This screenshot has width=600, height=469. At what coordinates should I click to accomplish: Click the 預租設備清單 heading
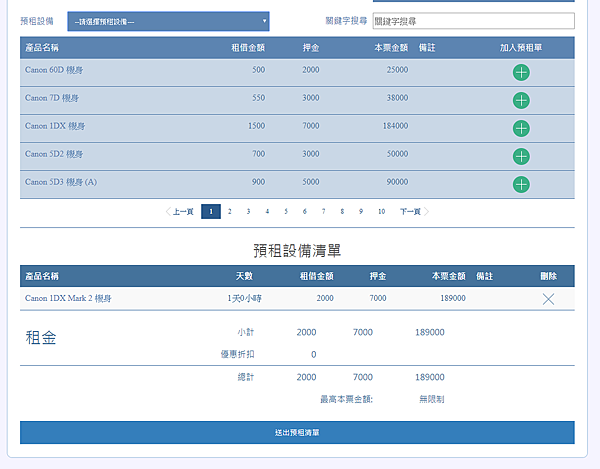(x=297, y=251)
